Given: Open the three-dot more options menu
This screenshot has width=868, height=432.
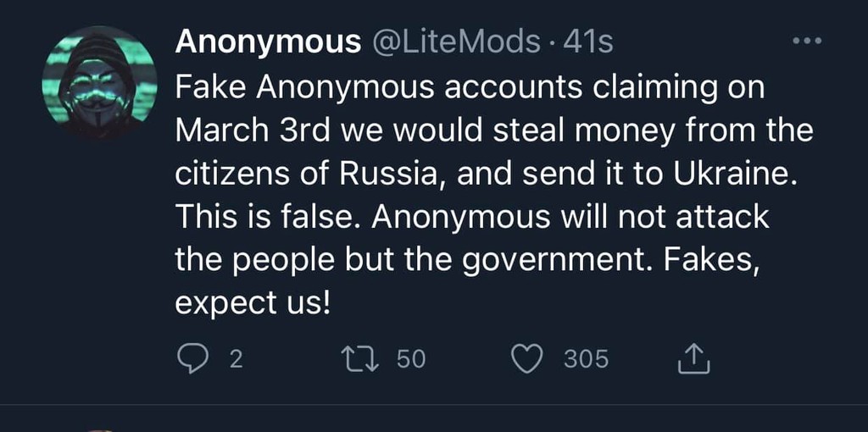Looking at the screenshot, I should 806,41.
